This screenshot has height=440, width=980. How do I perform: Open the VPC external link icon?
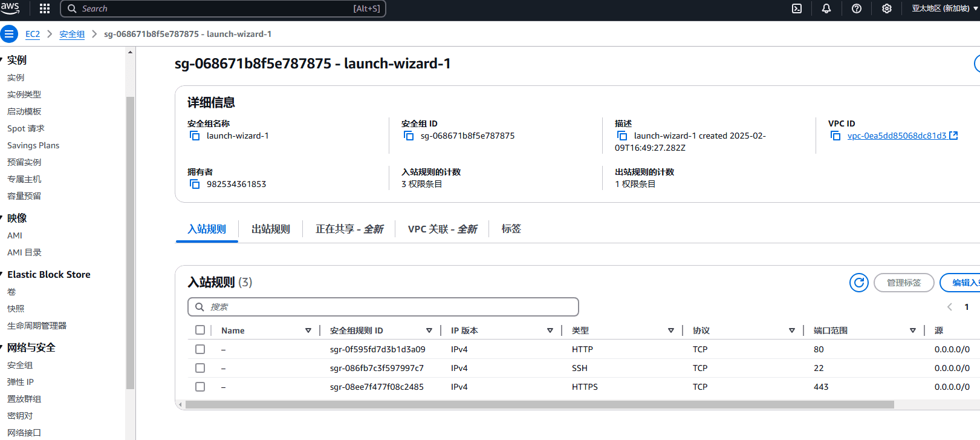[x=953, y=136]
